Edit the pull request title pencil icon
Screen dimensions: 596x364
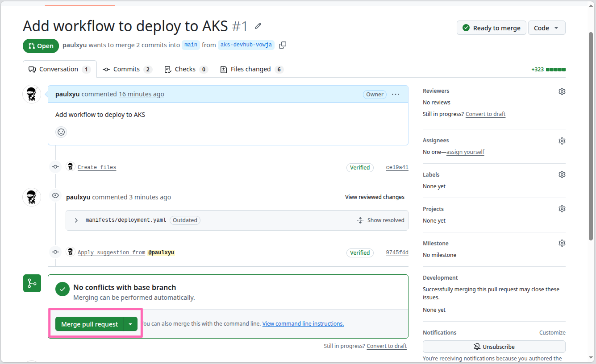258,26
